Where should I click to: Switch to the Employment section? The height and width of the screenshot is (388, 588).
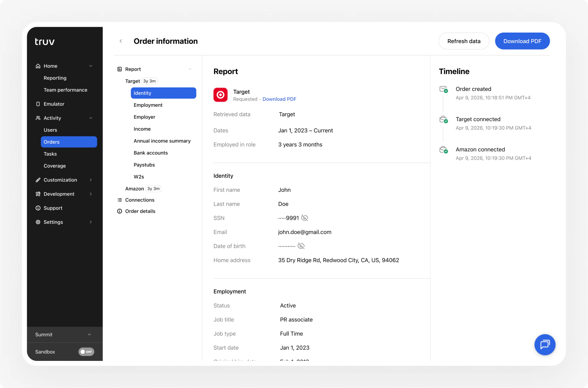(x=148, y=105)
